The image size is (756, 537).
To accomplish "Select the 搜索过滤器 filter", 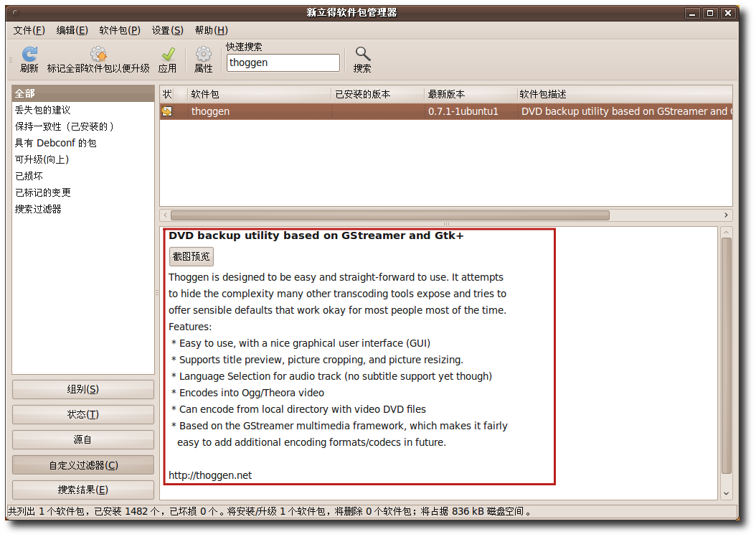I will tap(83, 209).
